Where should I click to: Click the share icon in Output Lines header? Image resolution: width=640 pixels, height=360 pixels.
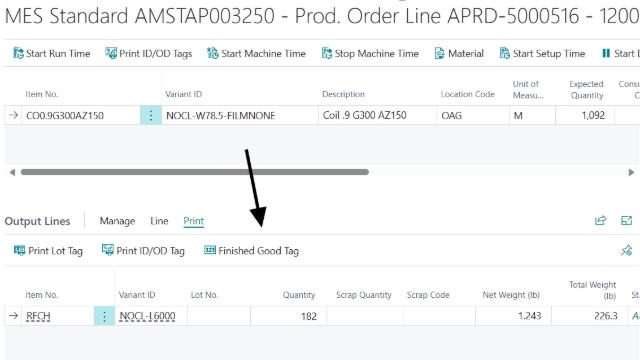[600, 221]
